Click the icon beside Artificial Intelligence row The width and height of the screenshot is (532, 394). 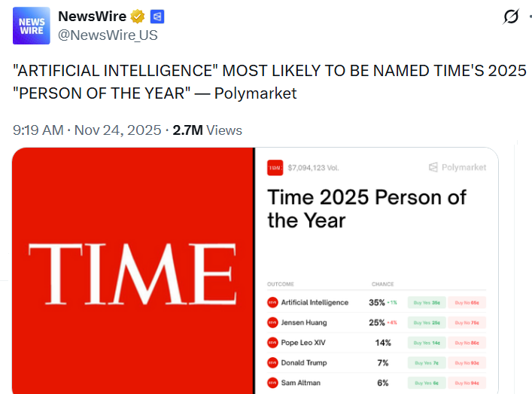point(272,302)
